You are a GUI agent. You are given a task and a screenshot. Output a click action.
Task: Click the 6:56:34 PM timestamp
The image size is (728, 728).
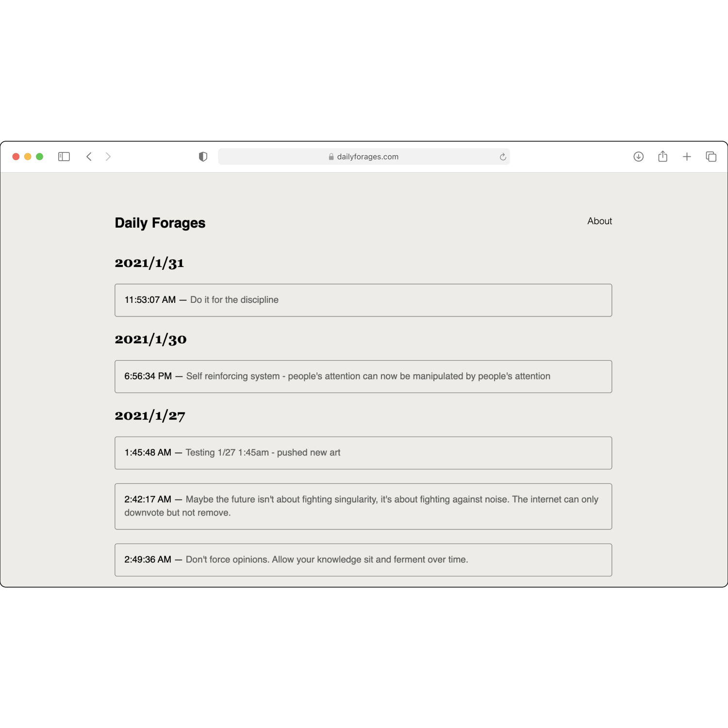[x=148, y=376]
